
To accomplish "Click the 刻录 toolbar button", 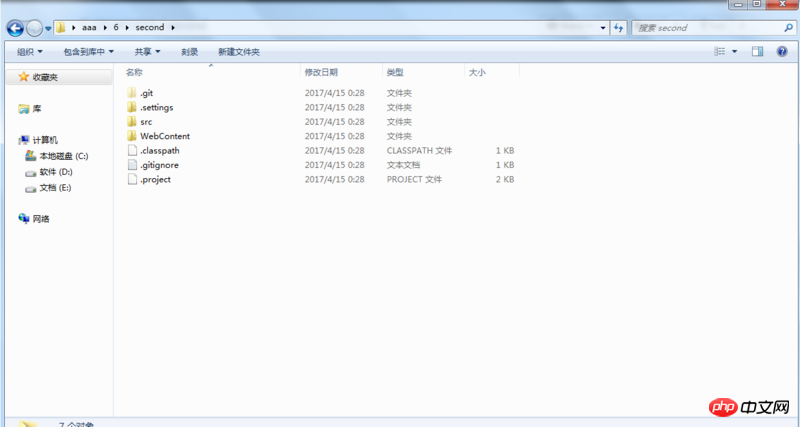I will 189,52.
